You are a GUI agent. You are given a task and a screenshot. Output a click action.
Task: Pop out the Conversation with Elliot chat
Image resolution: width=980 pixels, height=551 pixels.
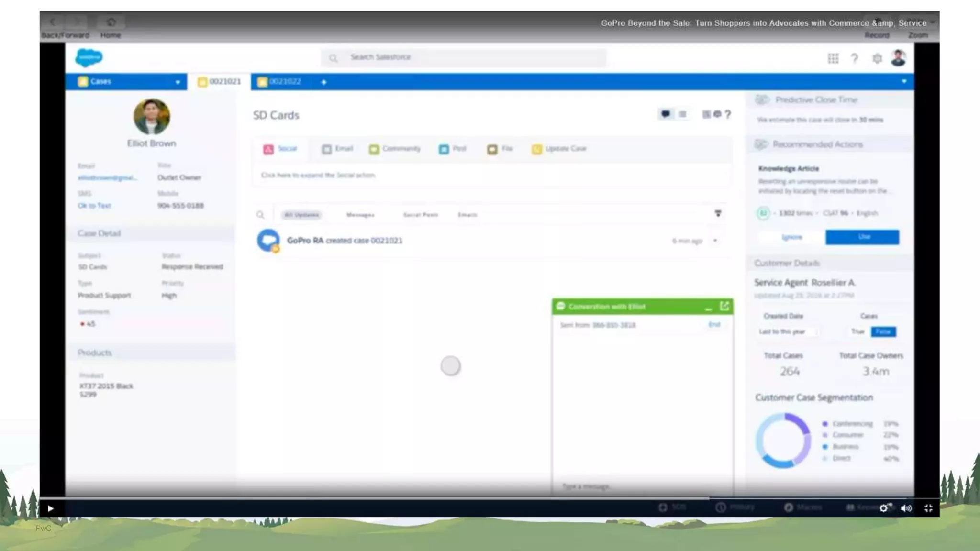click(x=724, y=306)
